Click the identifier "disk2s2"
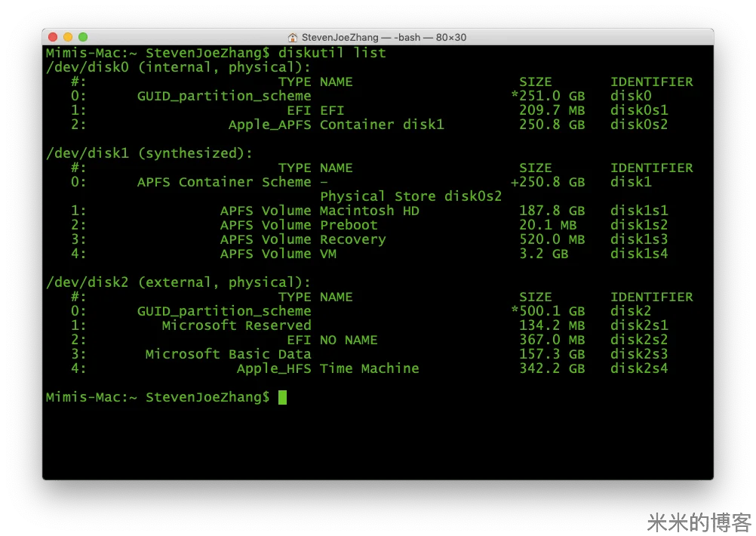756x536 pixels. (x=639, y=340)
